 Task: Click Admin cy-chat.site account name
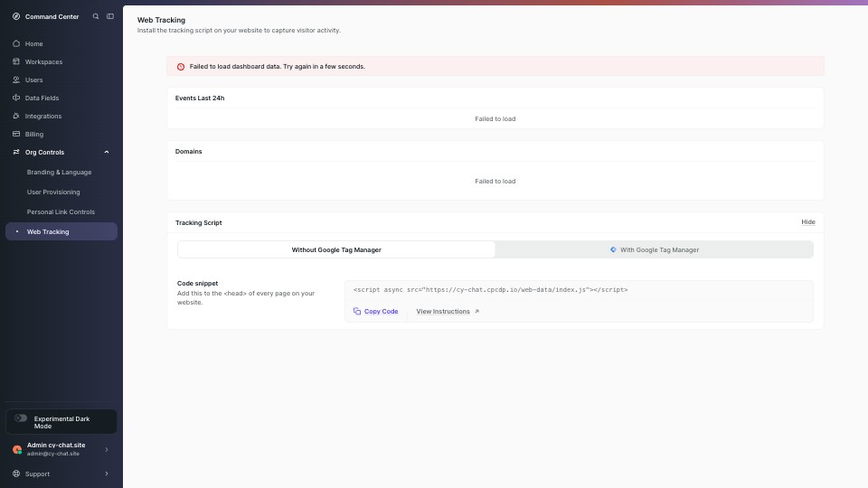pyautogui.click(x=56, y=445)
